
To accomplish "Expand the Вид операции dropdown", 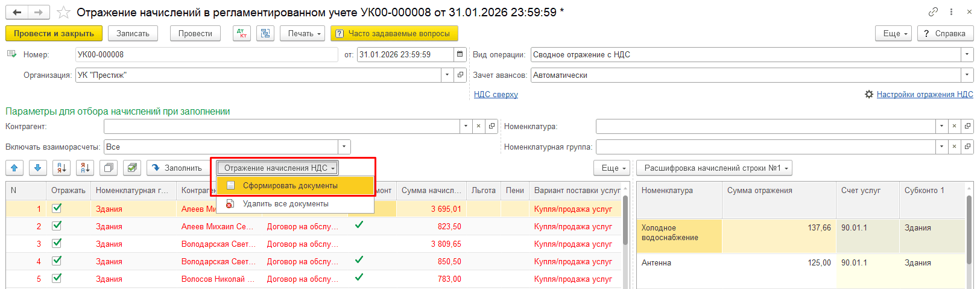I will coord(967,55).
